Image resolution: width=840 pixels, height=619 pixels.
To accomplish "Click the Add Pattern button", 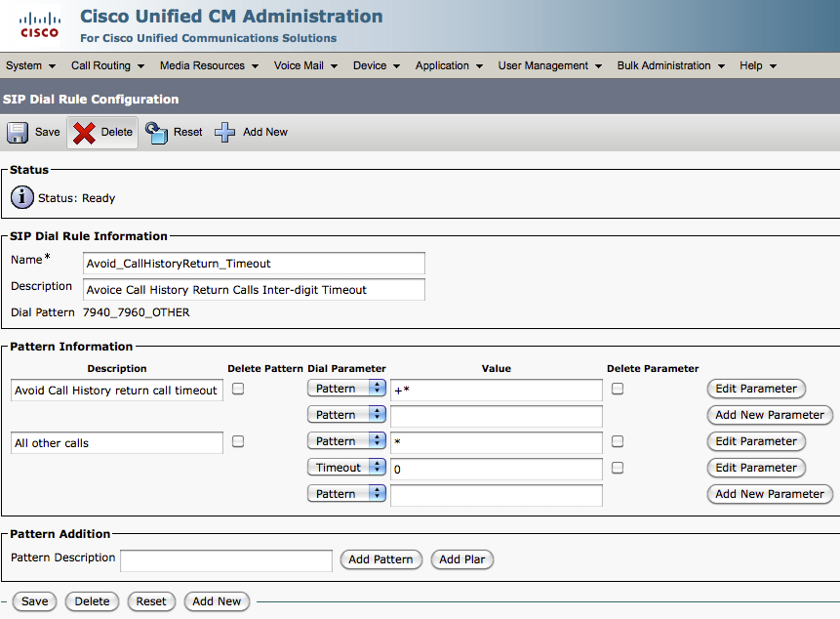I will pos(380,559).
